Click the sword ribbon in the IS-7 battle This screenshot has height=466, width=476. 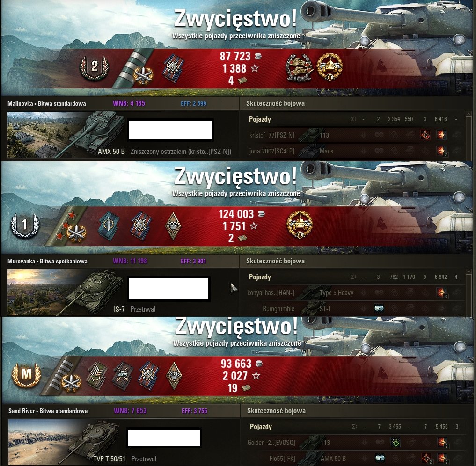(109, 226)
